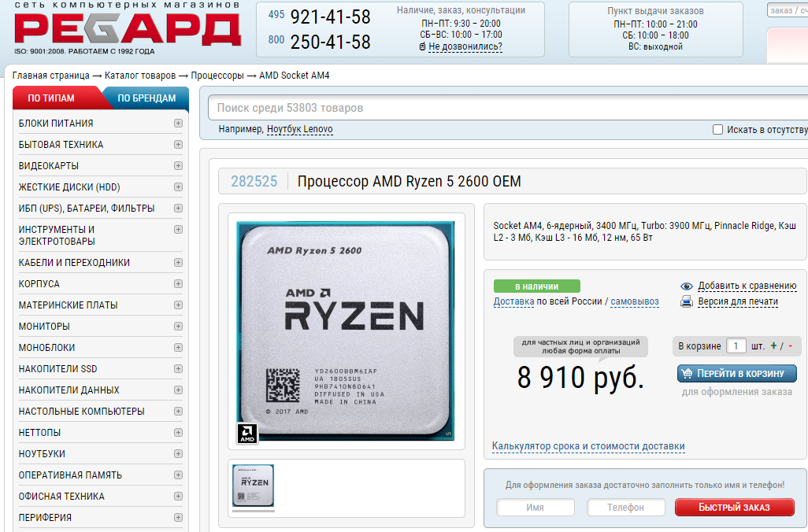The height and width of the screenshot is (532, 808).
Task: Switch to the ПО ТИПАМ tab
Action: [51, 98]
